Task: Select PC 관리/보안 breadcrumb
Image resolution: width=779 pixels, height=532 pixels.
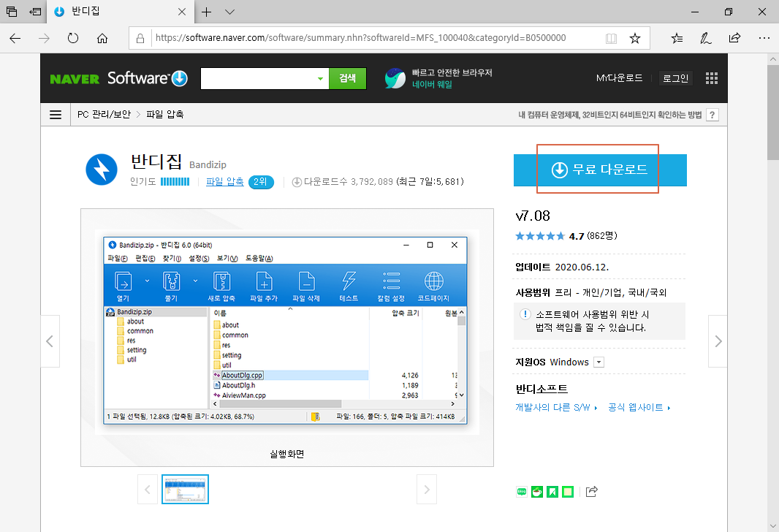Action: 104,114
